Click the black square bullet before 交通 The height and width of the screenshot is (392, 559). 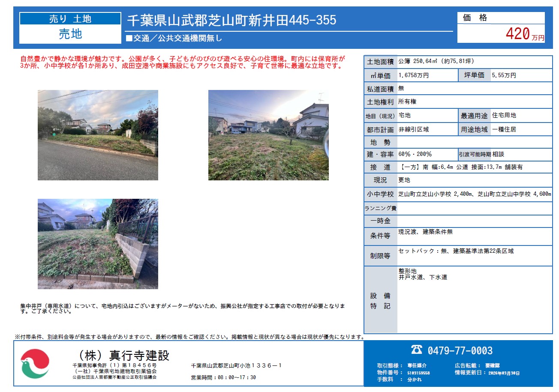[129, 38]
